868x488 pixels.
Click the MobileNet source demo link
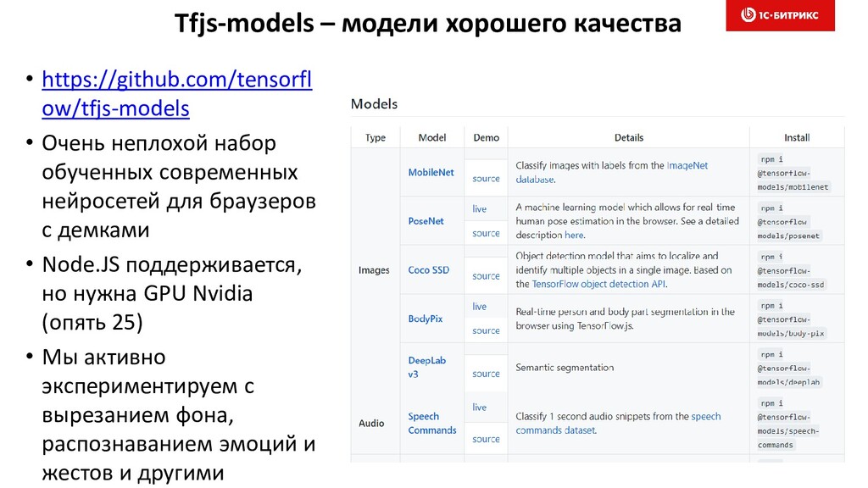tap(486, 178)
